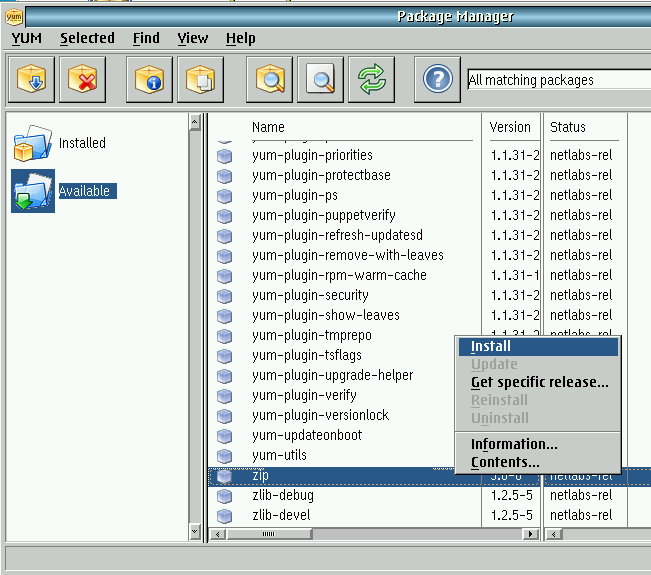
Task: Click the Name column header
Action: tap(268, 127)
